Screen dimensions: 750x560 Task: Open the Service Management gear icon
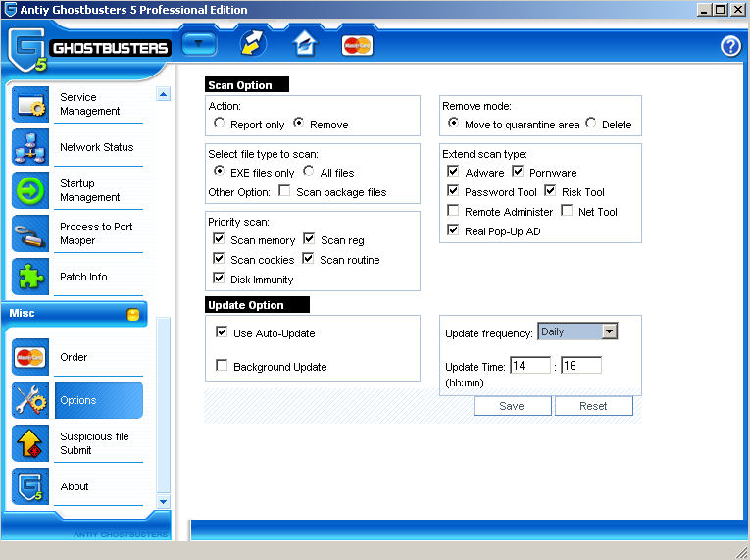(x=30, y=104)
